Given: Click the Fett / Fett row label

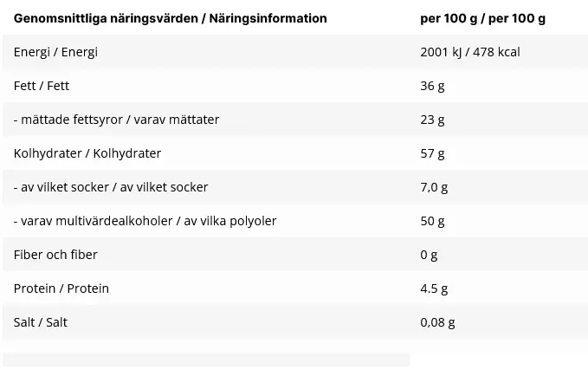Looking at the screenshot, I should [x=42, y=86].
